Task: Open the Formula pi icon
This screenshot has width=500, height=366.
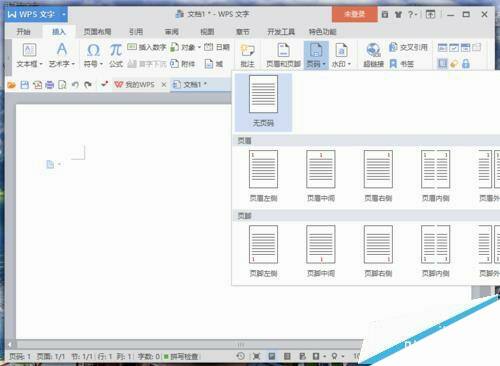Action: coord(116,50)
